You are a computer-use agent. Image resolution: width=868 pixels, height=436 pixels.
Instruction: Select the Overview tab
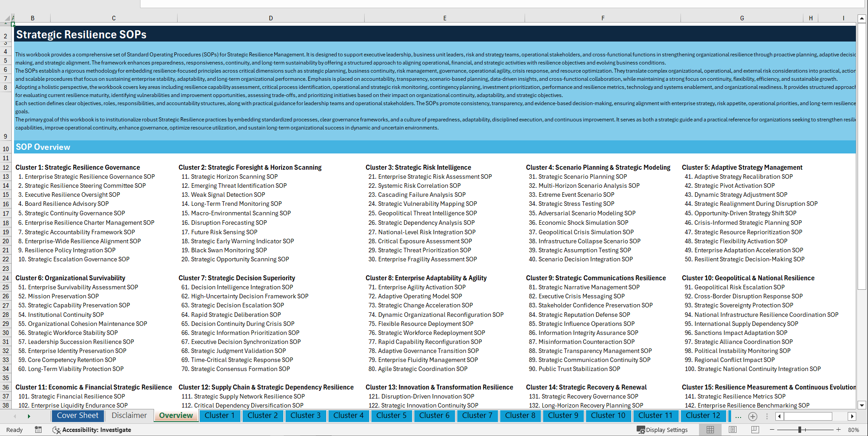click(x=176, y=416)
